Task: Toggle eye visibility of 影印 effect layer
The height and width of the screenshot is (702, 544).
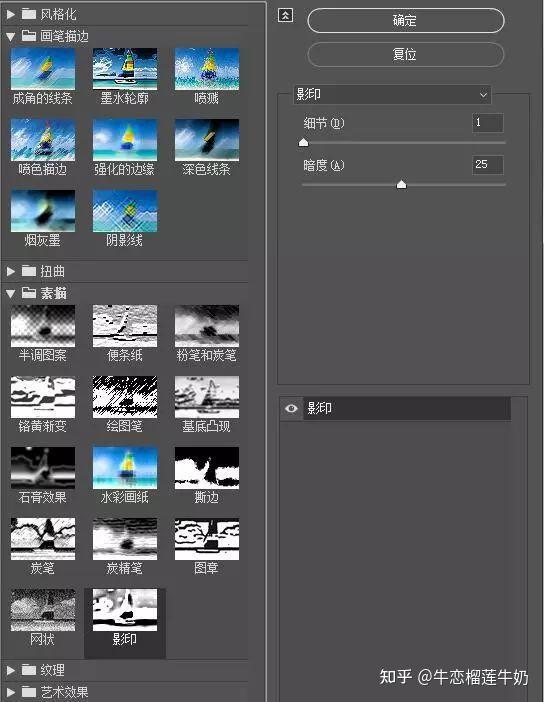Action: [x=291, y=408]
